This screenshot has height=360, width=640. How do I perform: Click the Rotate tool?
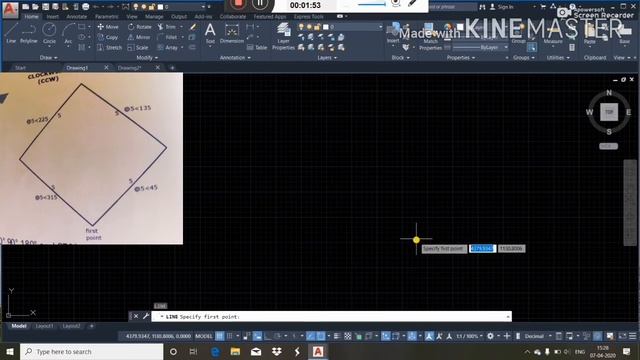coord(140,27)
